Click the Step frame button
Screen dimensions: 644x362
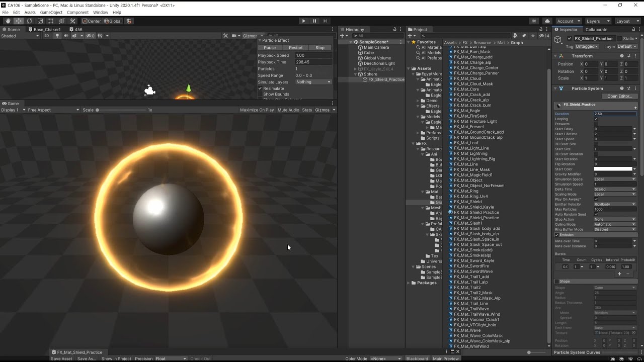coord(326,21)
